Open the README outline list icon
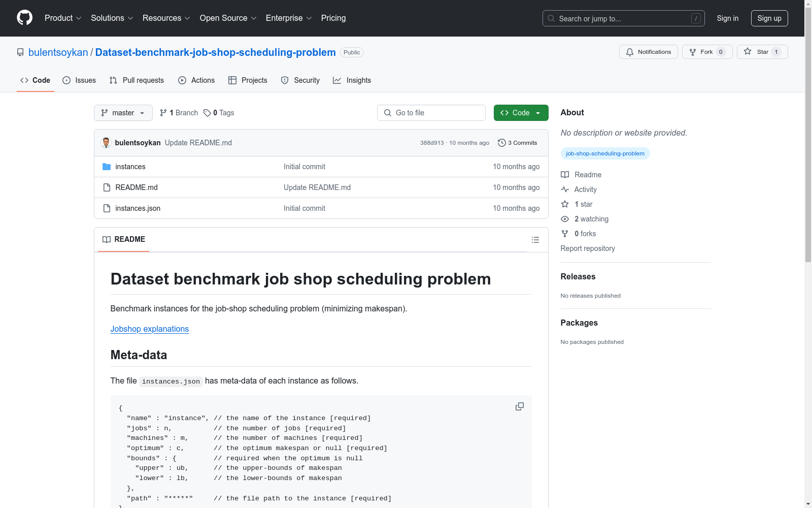 (x=535, y=240)
